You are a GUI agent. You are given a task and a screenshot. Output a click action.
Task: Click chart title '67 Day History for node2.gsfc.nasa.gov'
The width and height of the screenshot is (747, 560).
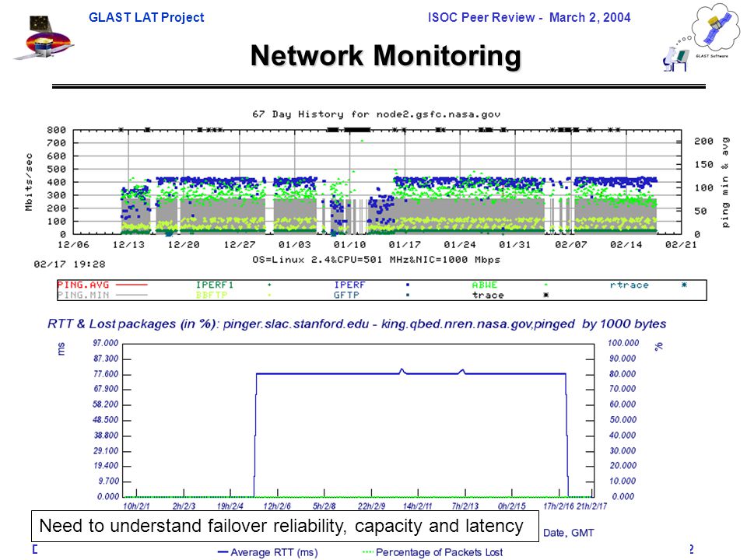tap(377, 114)
